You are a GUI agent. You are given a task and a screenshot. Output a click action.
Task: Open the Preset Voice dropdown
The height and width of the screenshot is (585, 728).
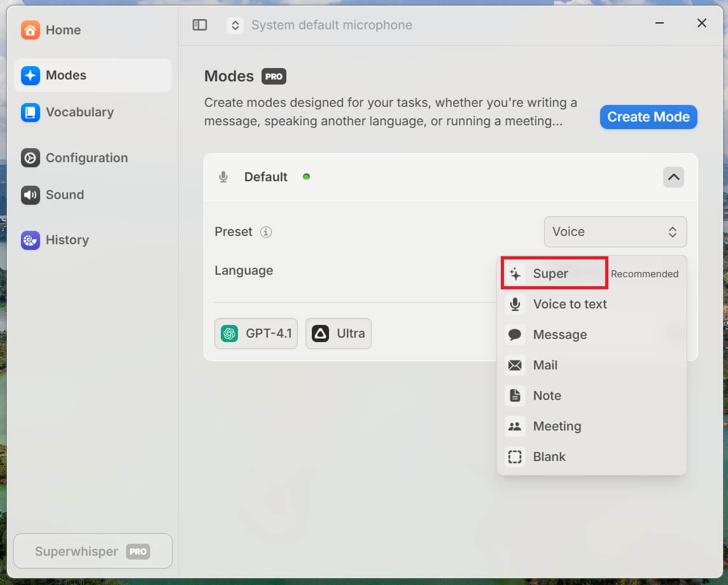point(615,232)
